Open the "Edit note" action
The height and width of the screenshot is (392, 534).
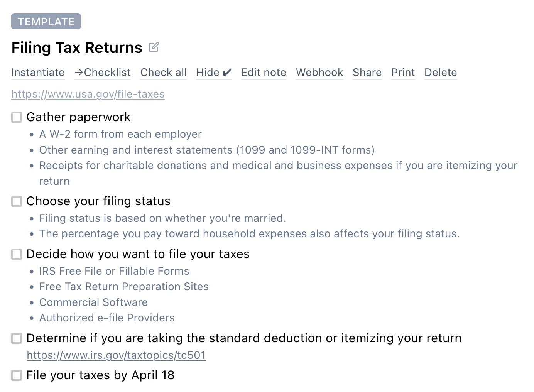pos(264,73)
